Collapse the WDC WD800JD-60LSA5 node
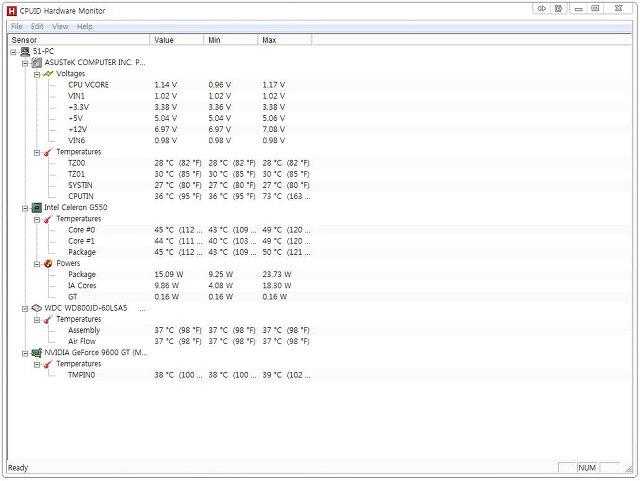The width and height of the screenshot is (640, 481). click(25, 309)
